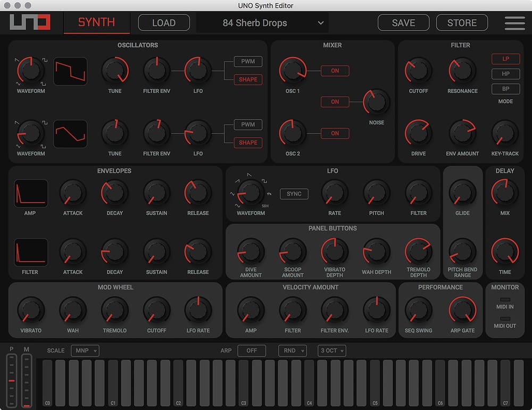Switch to the SYNTH tab
This screenshot has height=410, width=532.
pyautogui.click(x=97, y=22)
